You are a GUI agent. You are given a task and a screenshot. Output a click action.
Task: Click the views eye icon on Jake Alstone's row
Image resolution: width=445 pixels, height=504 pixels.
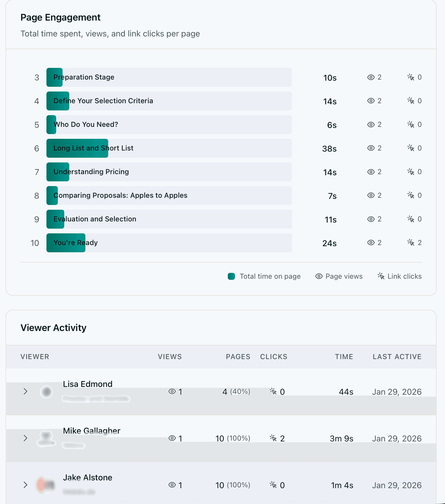[173, 485]
